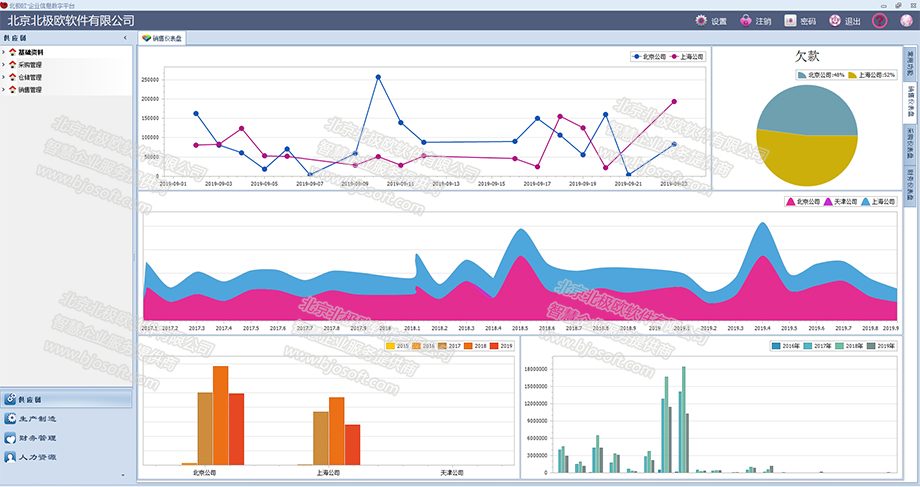Select the 财务管理 module label
The height and width of the screenshot is (487, 920).
coord(38,438)
